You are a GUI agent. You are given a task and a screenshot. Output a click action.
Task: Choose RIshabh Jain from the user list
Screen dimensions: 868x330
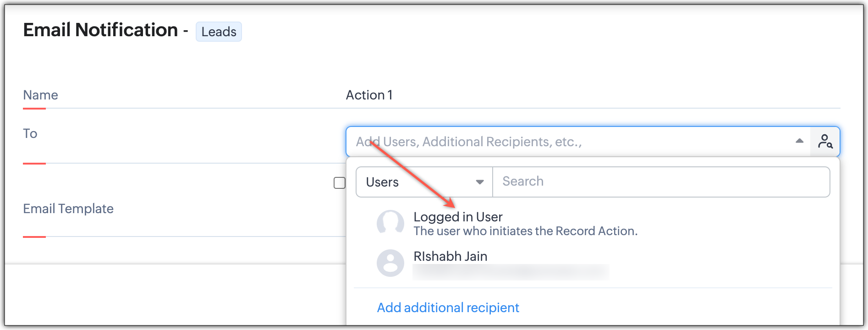pyautogui.click(x=450, y=256)
